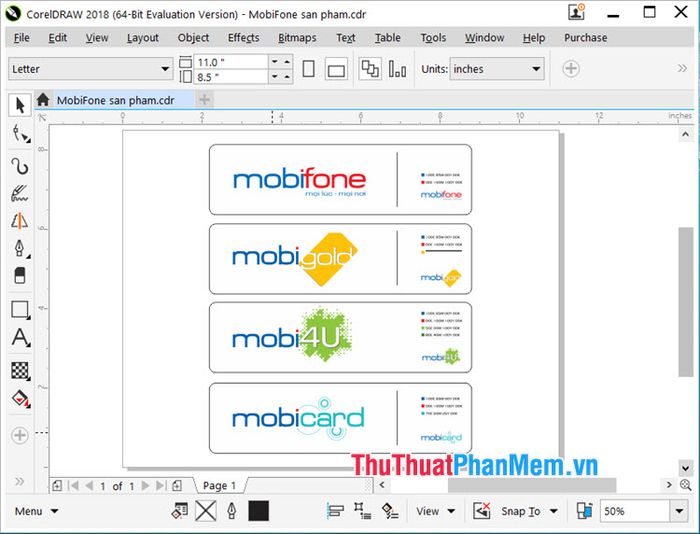Click the Current Page layout icon
Image resolution: width=700 pixels, height=534 pixels.
tap(397, 69)
